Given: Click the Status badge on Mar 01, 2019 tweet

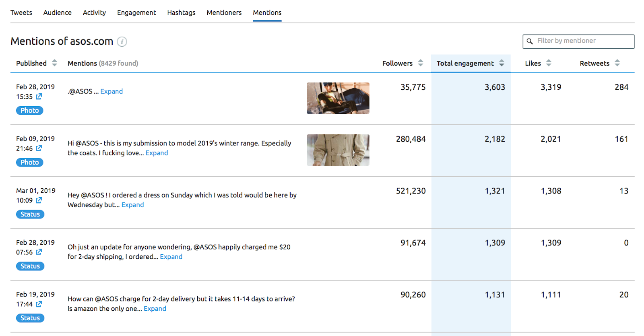Looking at the screenshot, I should click(x=30, y=214).
